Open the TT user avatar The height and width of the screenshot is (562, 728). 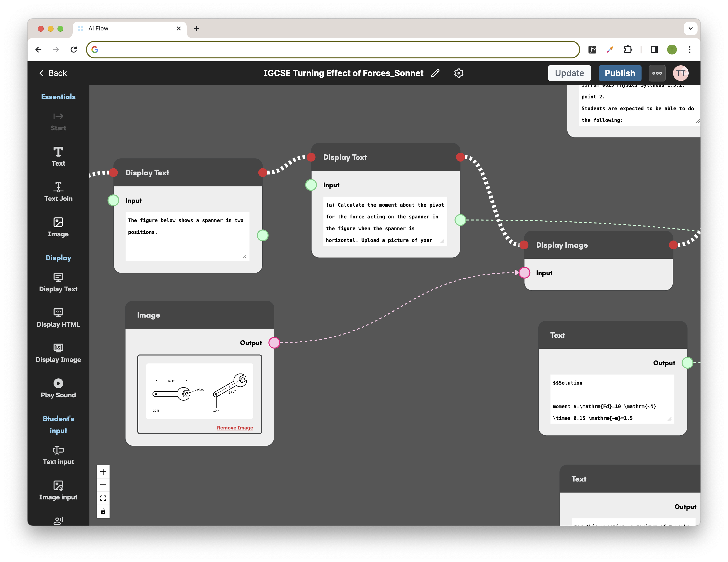[x=681, y=73]
